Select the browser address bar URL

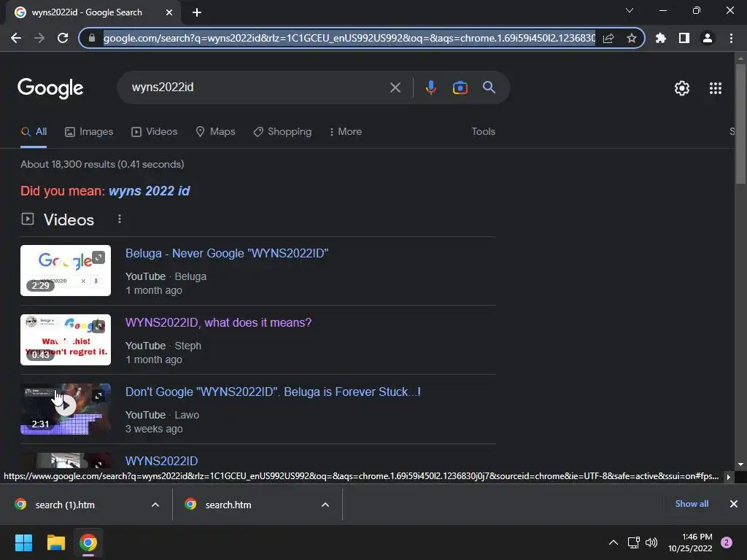click(349, 38)
